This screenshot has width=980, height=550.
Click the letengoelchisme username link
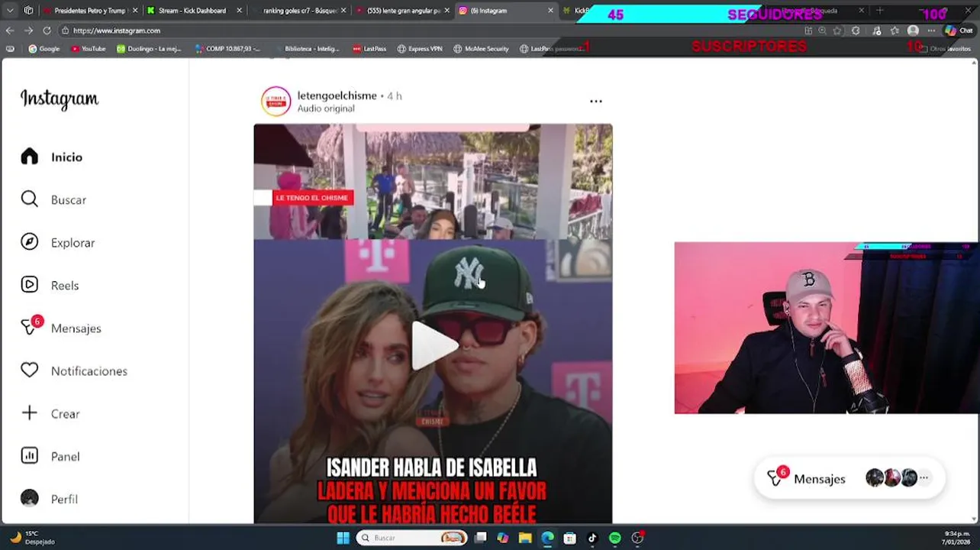tap(337, 95)
